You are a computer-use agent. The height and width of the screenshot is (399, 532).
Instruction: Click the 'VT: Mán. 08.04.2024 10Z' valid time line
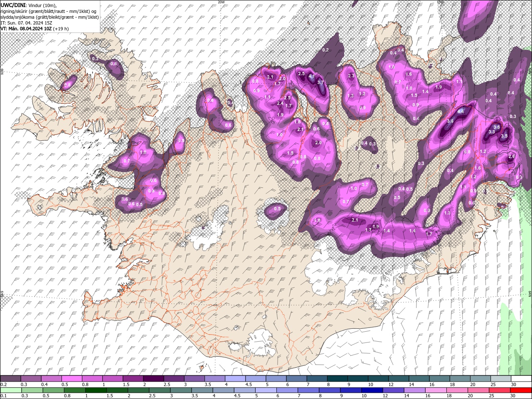[34, 29]
